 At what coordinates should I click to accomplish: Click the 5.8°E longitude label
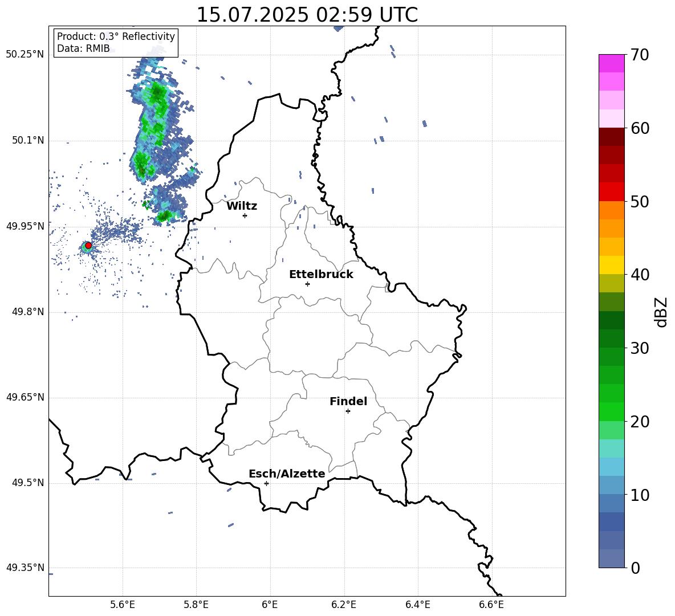[x=196, y=605]
